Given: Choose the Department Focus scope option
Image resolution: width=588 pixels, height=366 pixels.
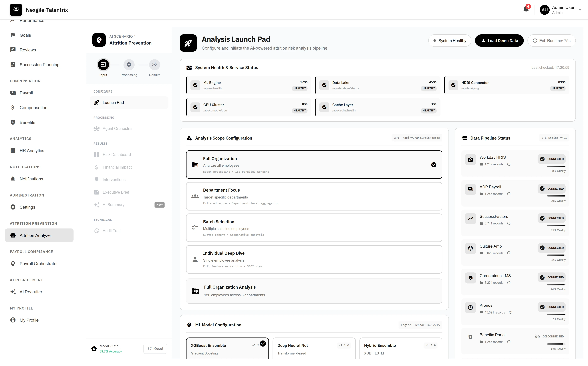Looking at the screenshot, I should coord(314,196).
